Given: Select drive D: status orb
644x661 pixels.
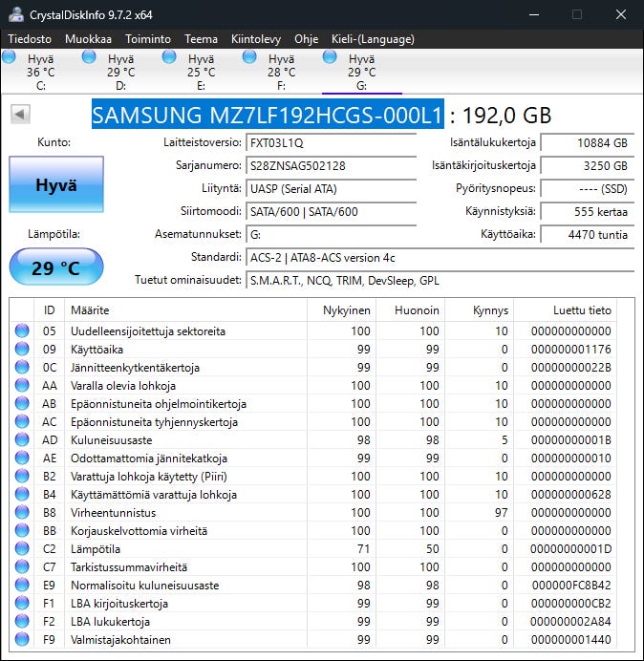Looking at the screenshot, I should pos(90,57).
